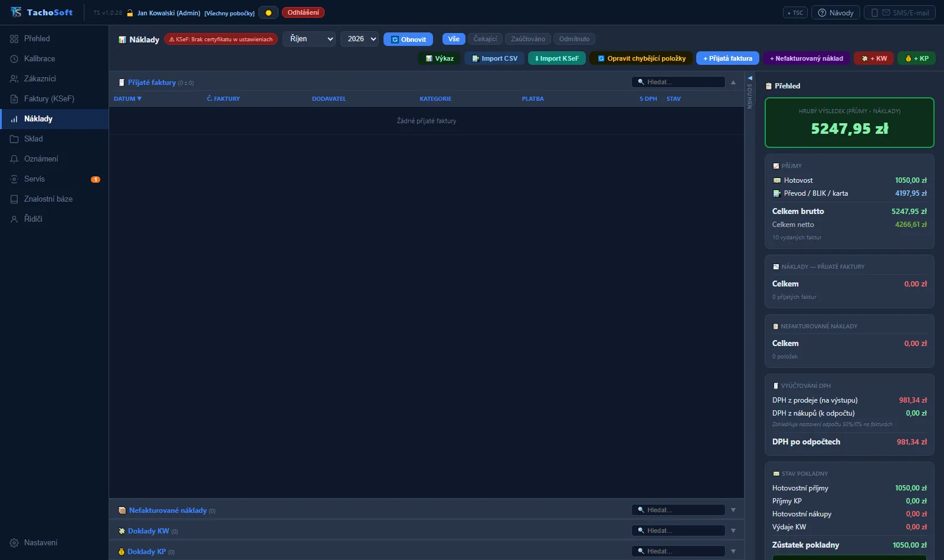
Task: Open Kalibrace section in sidebar
Action: pyautogui.click(x=54, y=58)
